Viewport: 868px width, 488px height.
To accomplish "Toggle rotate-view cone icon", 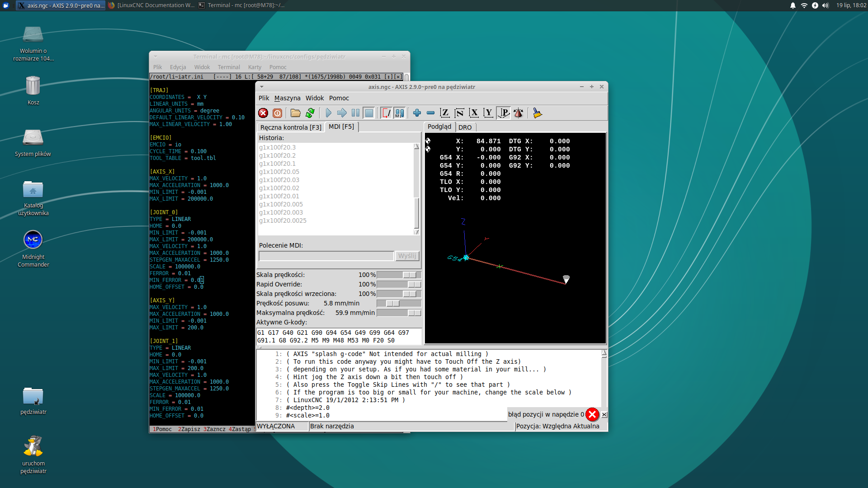I will click(519, 113).
